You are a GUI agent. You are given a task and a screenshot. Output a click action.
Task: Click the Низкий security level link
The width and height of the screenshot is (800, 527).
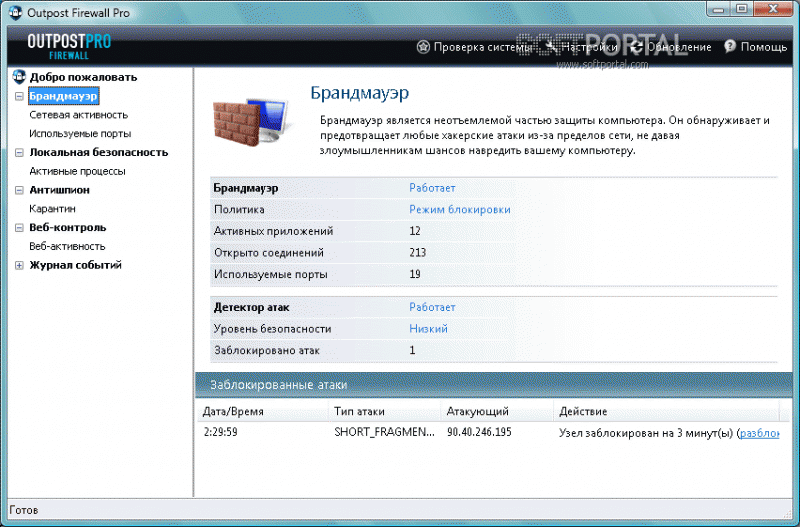[x=429, y=329]
